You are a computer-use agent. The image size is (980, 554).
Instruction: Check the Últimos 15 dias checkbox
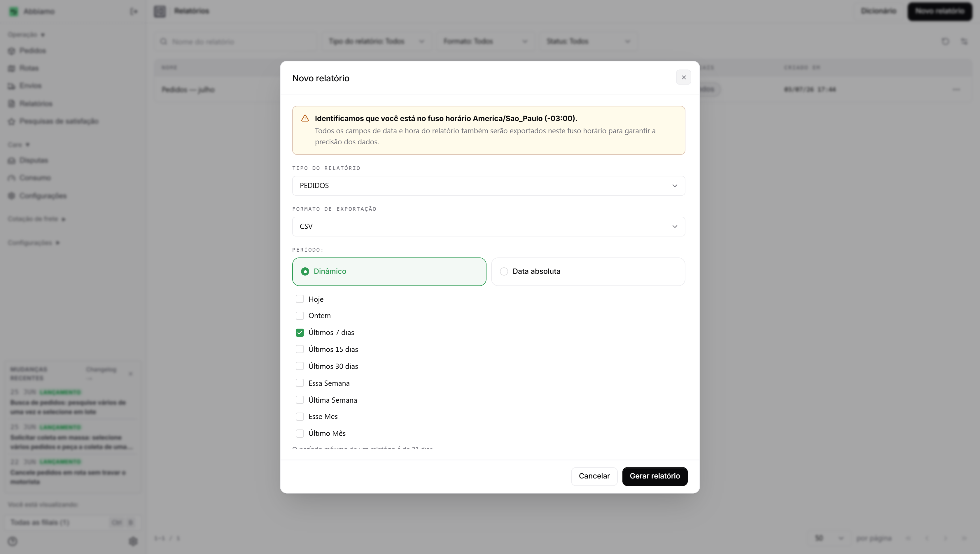pyautogui.click(x=300, y=349)
